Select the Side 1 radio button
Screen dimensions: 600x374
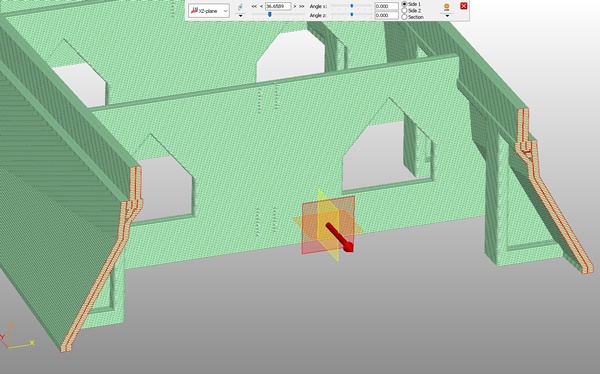click(x=404, y=4)
